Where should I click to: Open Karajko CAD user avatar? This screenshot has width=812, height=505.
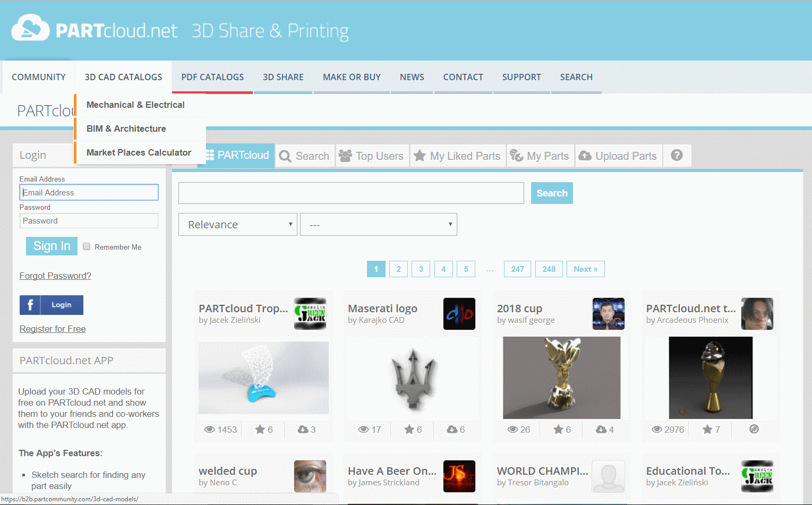tap(459, 314)
